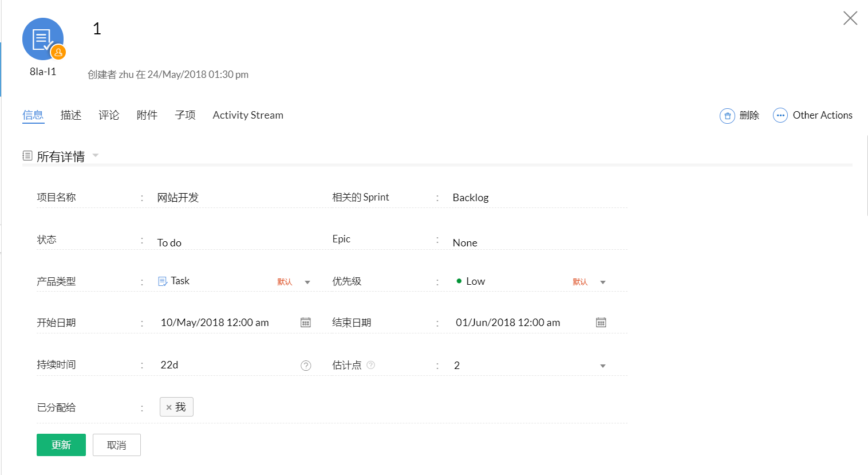Open the Task item type dropdown
868x475 pixels.
tap(307, 282)
